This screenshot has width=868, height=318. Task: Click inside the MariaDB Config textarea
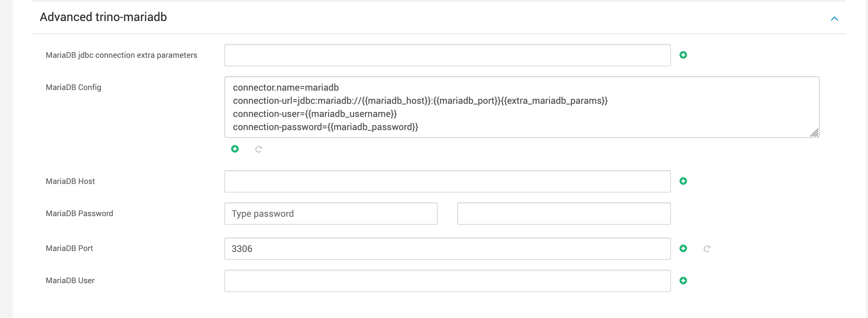click(522, 107)
